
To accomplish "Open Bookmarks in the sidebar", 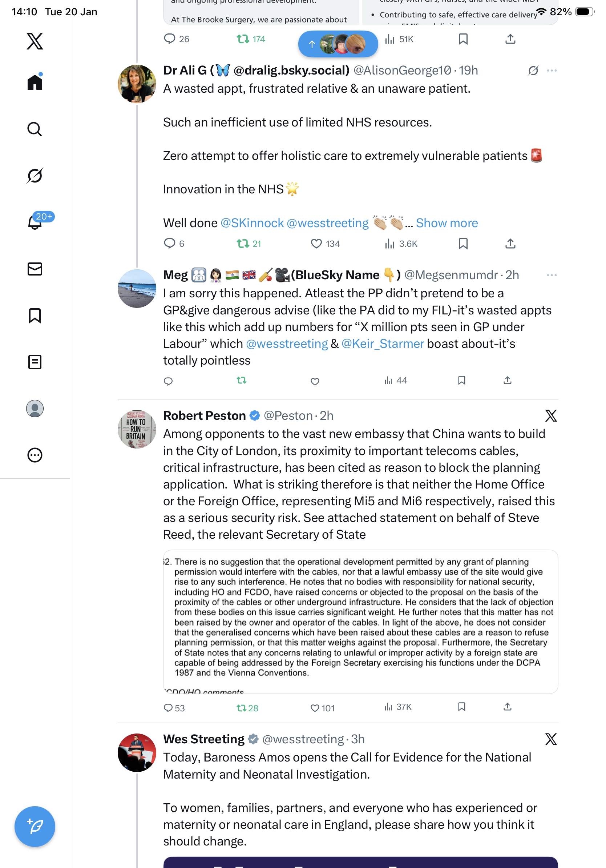I will [x=35, y=315].
